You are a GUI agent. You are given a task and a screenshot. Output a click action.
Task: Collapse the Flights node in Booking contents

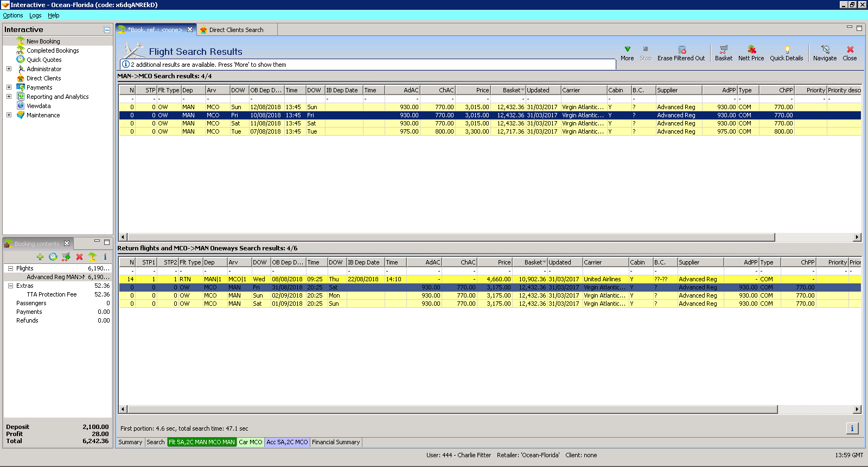click(10, 268)
